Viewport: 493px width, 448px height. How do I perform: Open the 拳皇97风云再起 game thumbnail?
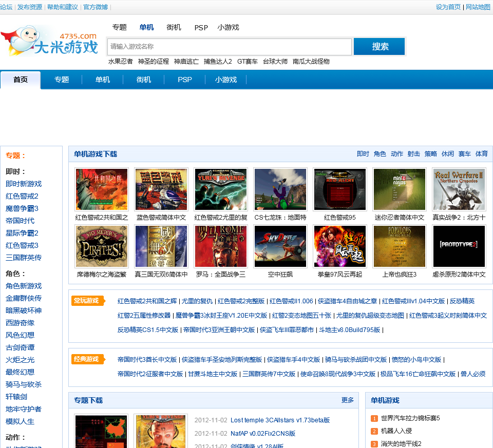[340, 246]
